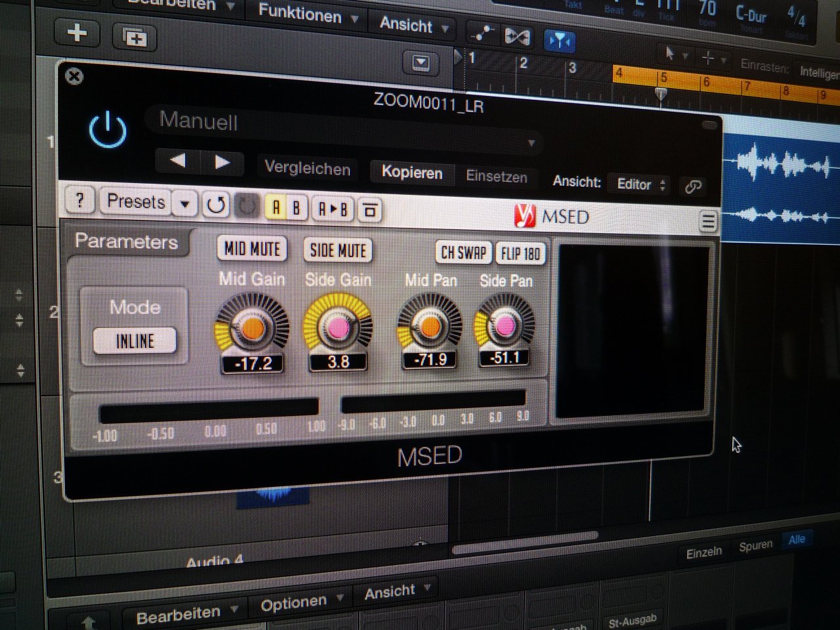Toggle the MID MUTE button
Viewport: 840px width, 630px height.
[x=252, y=248]
